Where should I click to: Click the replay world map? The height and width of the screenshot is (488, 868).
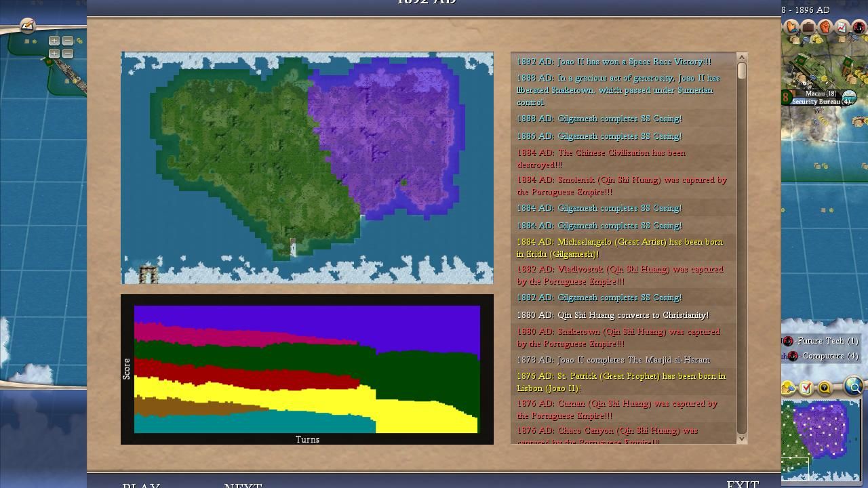point(307,168)
